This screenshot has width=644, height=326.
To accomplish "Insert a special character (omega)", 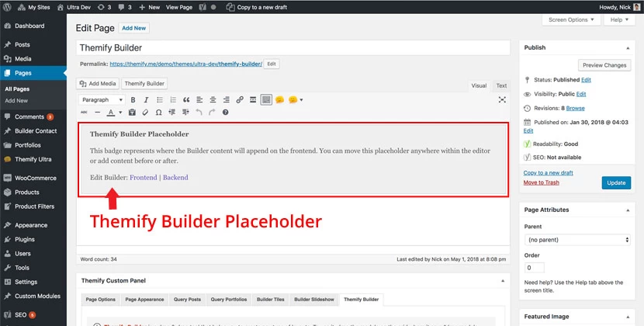I will point(158,113).
